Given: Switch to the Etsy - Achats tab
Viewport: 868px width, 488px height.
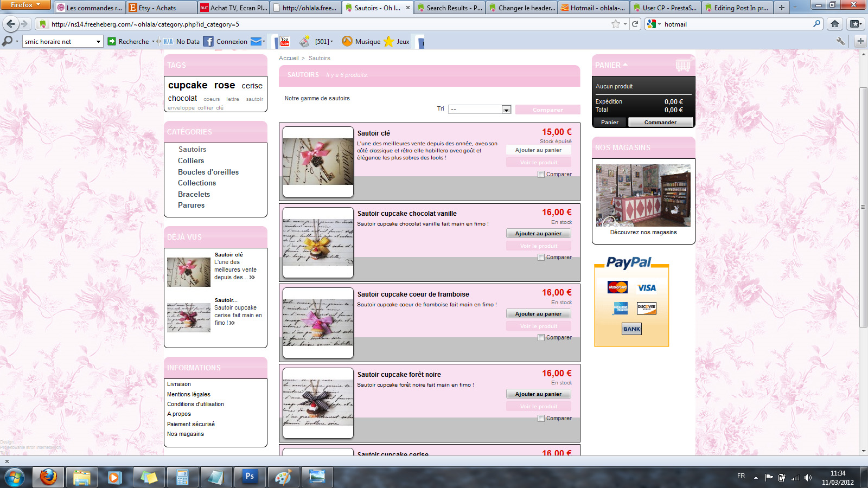Looking at the screenshot, I should coord(162,8).
